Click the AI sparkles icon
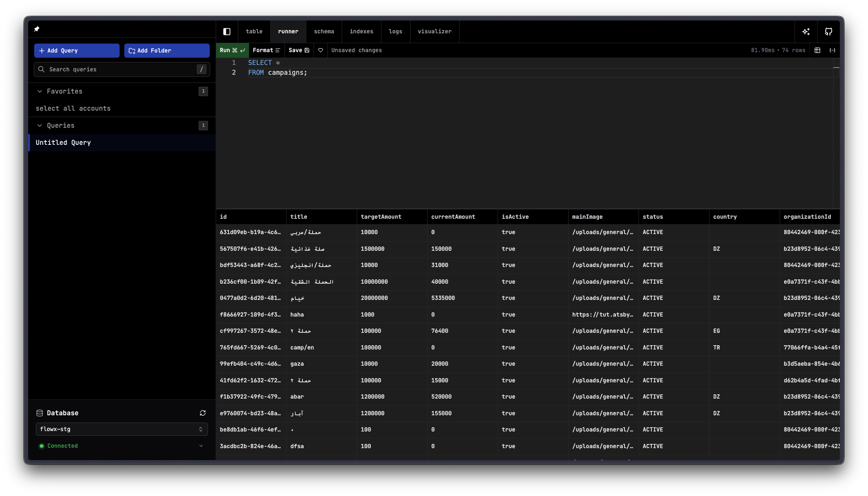This screenshot has height=496, width=868. pos(806,32)
